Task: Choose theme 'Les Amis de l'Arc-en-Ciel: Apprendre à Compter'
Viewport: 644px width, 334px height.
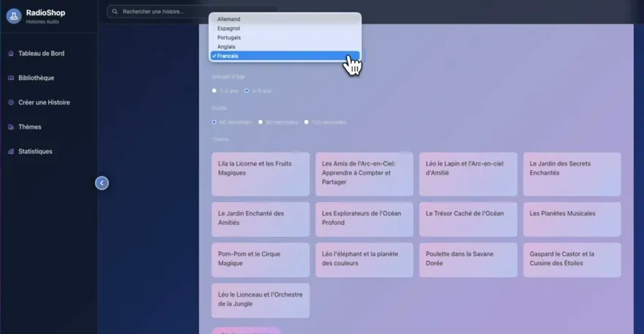Action: click(364, 174)
